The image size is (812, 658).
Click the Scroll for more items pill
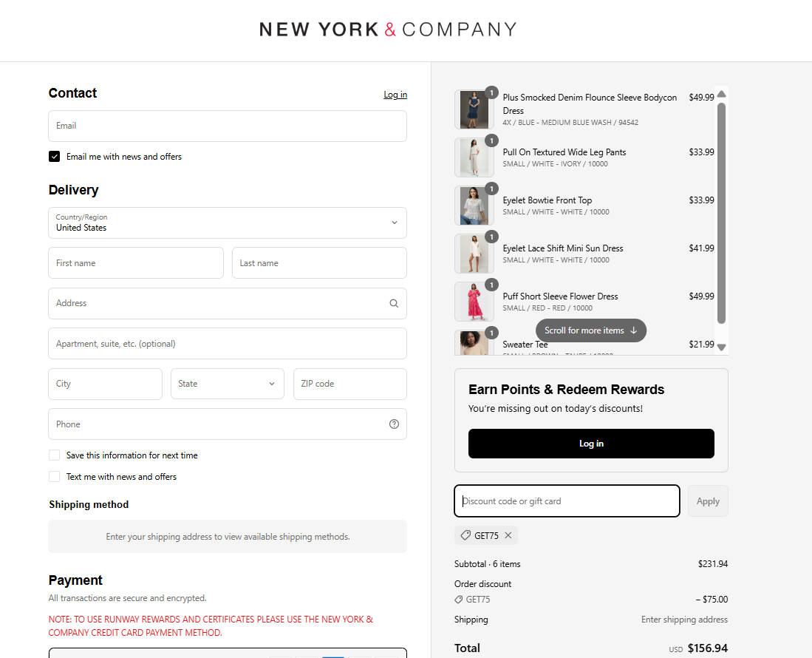point(591,330)
